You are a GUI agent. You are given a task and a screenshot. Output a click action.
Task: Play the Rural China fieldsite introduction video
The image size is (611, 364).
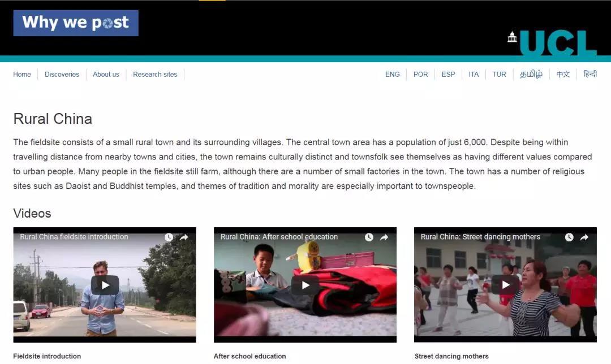click(105, 285)
